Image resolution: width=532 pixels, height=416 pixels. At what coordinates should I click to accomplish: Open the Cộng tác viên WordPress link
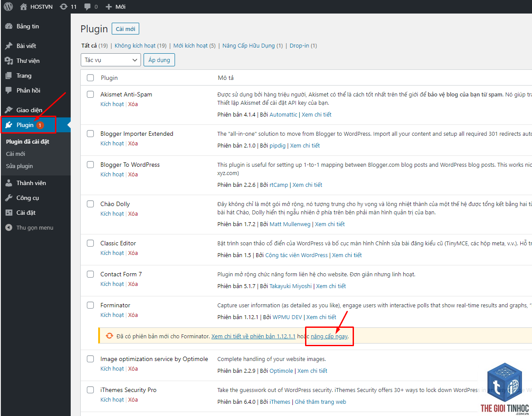point(296,255)
